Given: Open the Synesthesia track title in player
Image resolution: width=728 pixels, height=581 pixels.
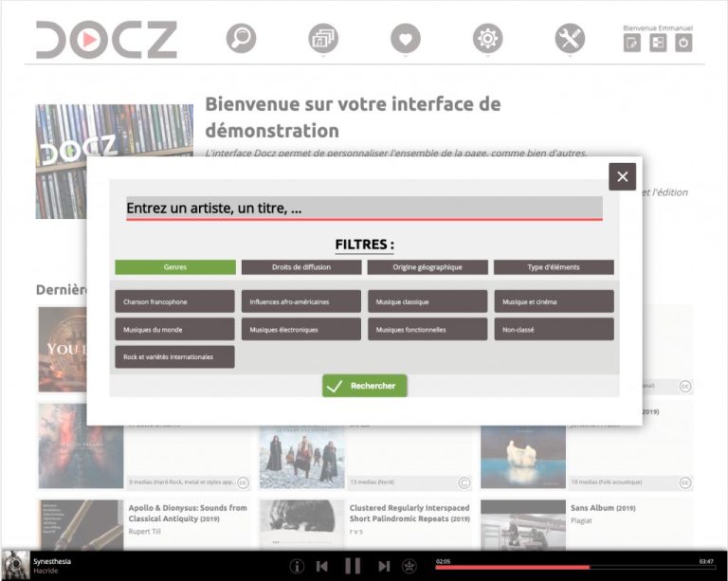Looking at the screenshot, I should [52, 561].
